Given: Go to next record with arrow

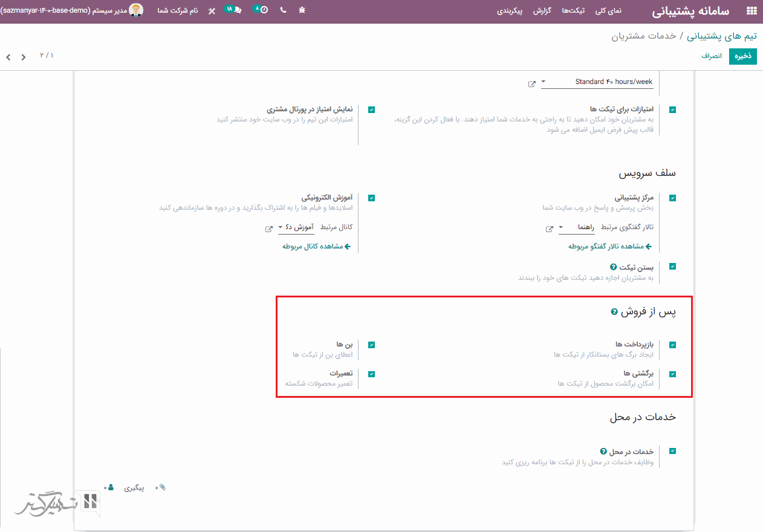Looking at the screenshot, I should pos(8,57).
